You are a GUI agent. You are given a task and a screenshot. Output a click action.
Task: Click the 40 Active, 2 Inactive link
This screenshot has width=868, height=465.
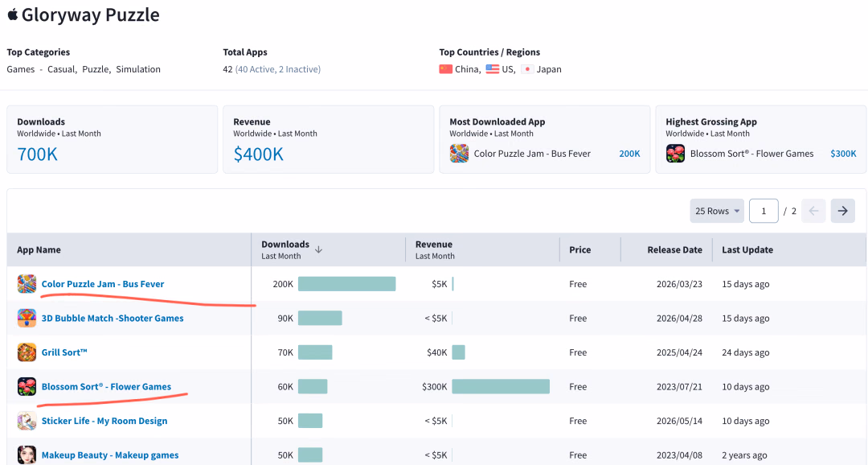click(x=278, y=69)
